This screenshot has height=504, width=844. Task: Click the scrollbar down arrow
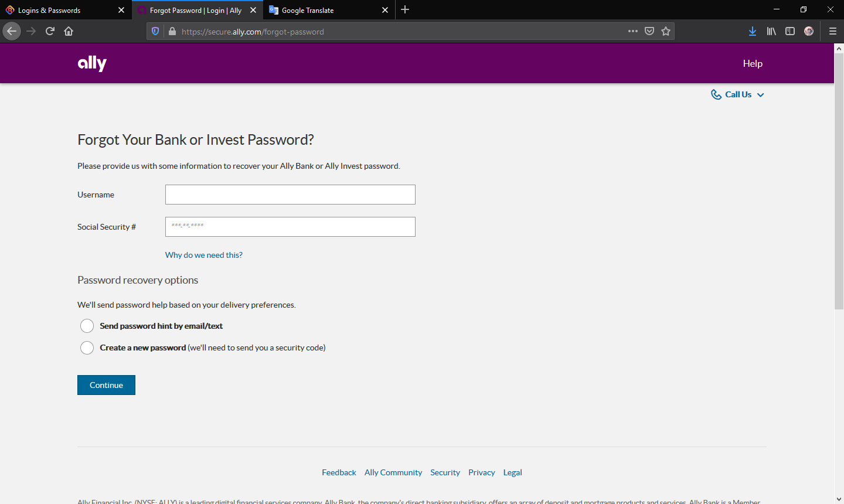coord(839,499)
